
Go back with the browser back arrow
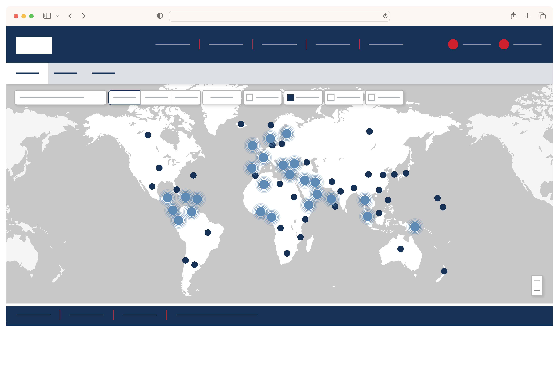(70, 16)
